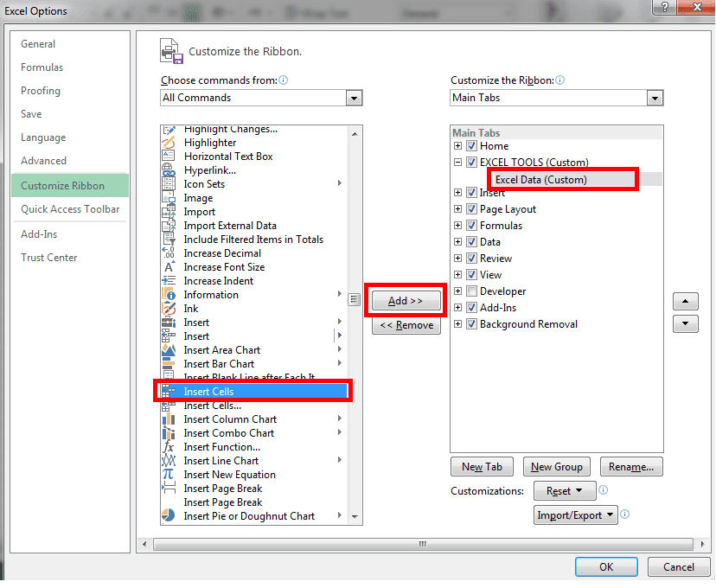Open the Choose commands from dropdown
Screen dimensions: 716x588
point(354,98)
